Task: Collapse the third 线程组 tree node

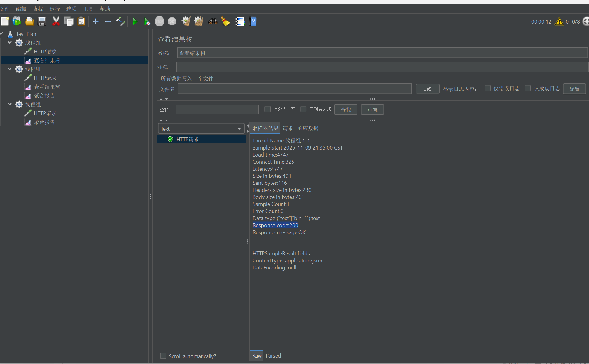Action: pyautogui.click(x=10, y=104)
